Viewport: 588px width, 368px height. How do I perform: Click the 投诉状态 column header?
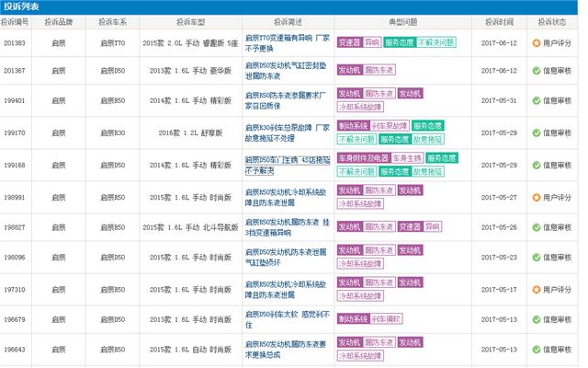(x=552, y=22)
